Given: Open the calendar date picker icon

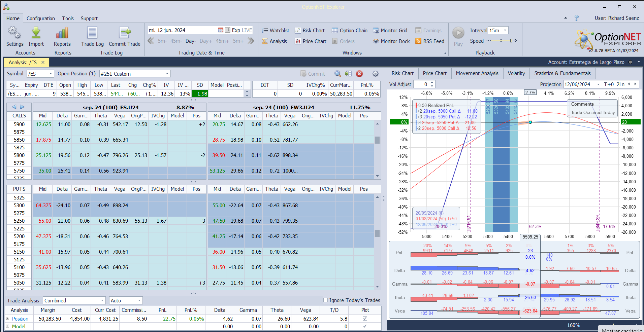Looking at the screenshot, I should (221, 30).
